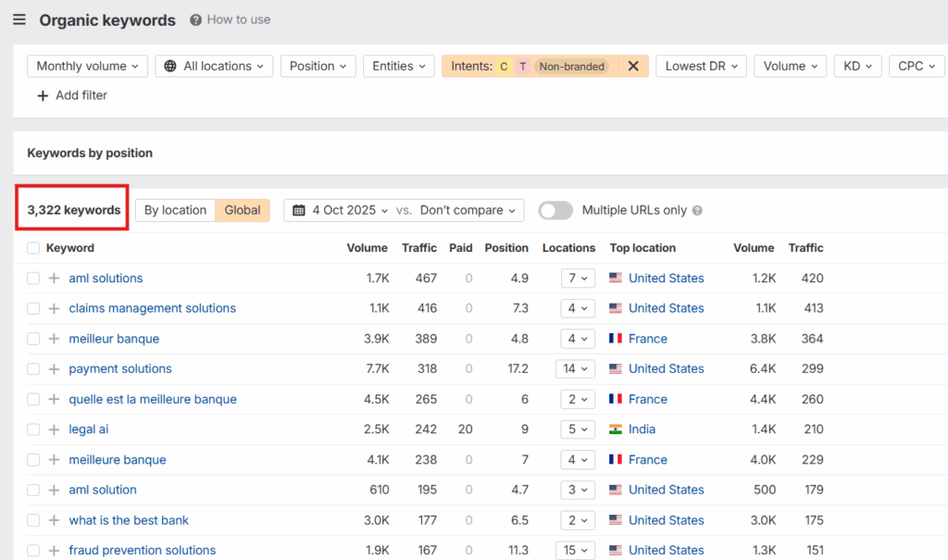Click plus icon beside legal ai keyword

click(x=54, y=429)
